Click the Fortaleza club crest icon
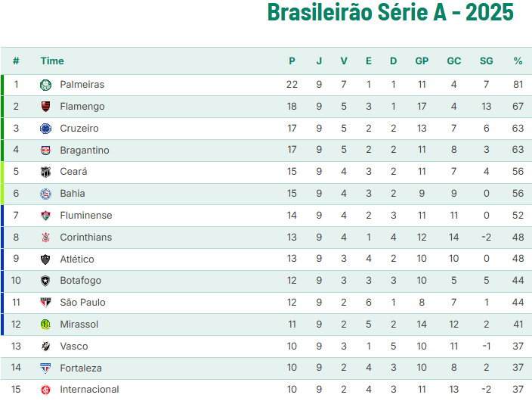Viewport: 532px width, 401px height. tap(45, 368)
